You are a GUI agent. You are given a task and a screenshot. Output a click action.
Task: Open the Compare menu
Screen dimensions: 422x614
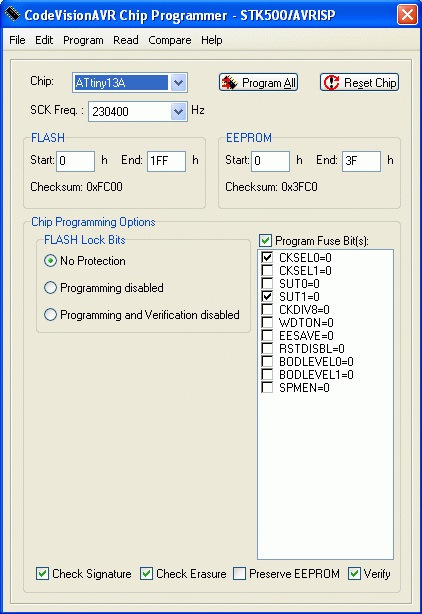170,40
